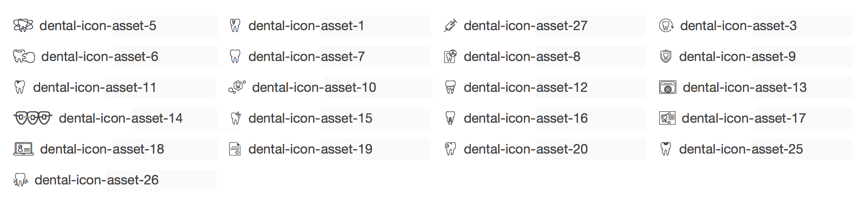Click the dental-icon-asset-5 label

point(98,26)
